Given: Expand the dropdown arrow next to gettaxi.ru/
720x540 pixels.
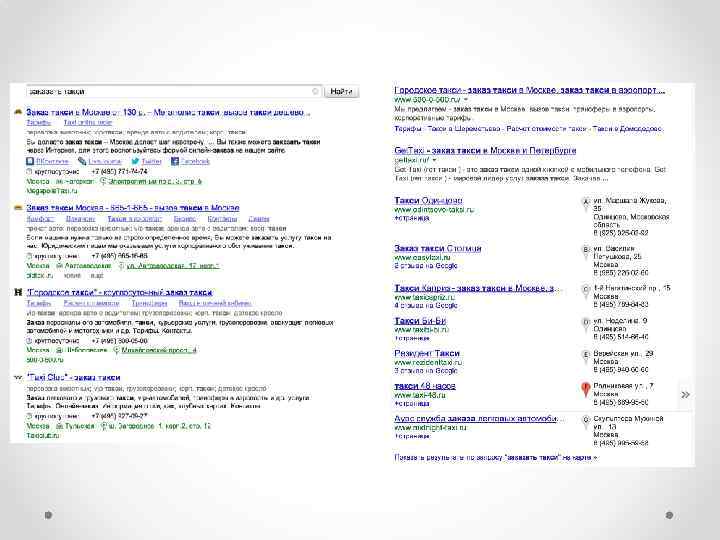Looking at the screenshot, I should click(434, 160).
